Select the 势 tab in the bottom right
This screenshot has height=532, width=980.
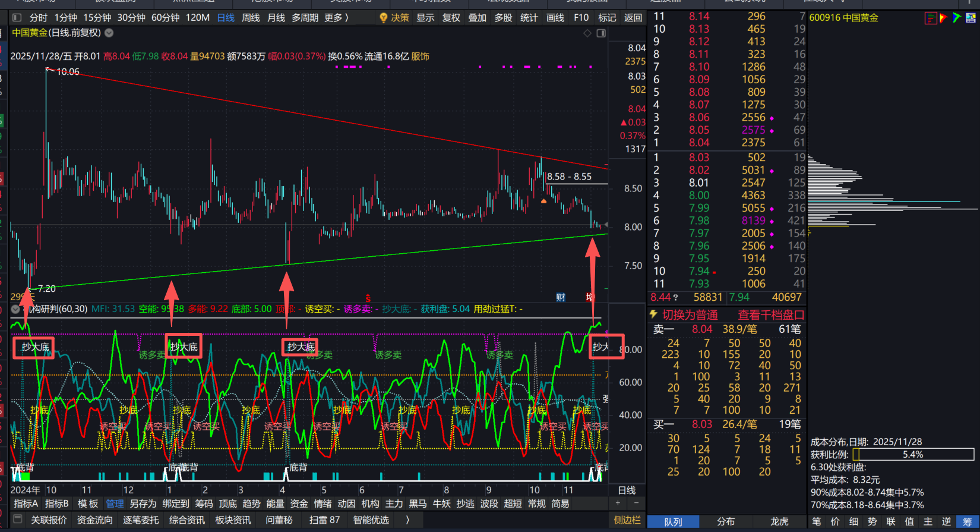pos(872,522)
